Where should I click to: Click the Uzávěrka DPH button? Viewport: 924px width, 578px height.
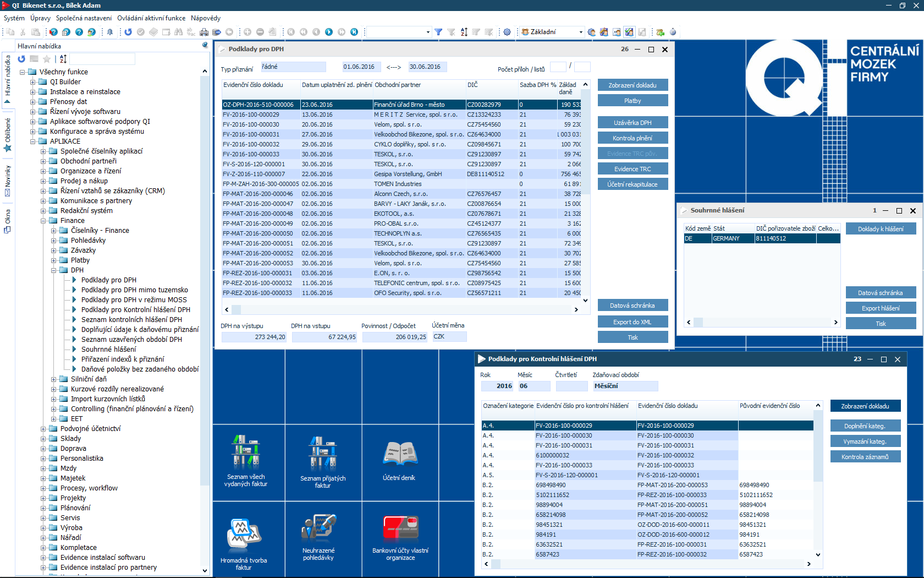[632, 123]
